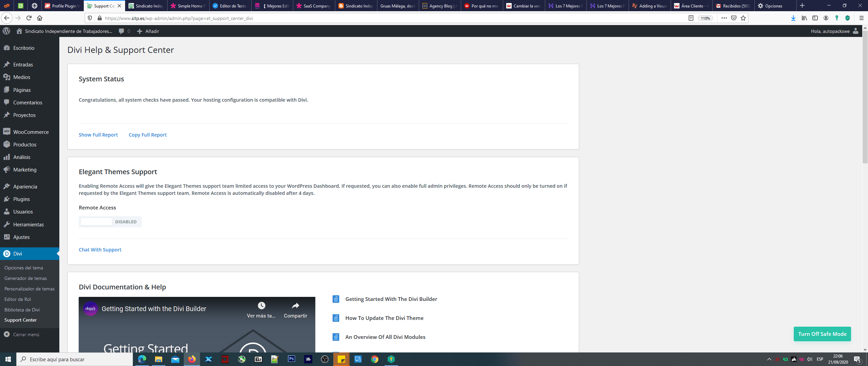Image resolution: width=868 pixels, height=366 pixels.
Task: Reset the 110% zoom indicator
Action: pos(706,18)
